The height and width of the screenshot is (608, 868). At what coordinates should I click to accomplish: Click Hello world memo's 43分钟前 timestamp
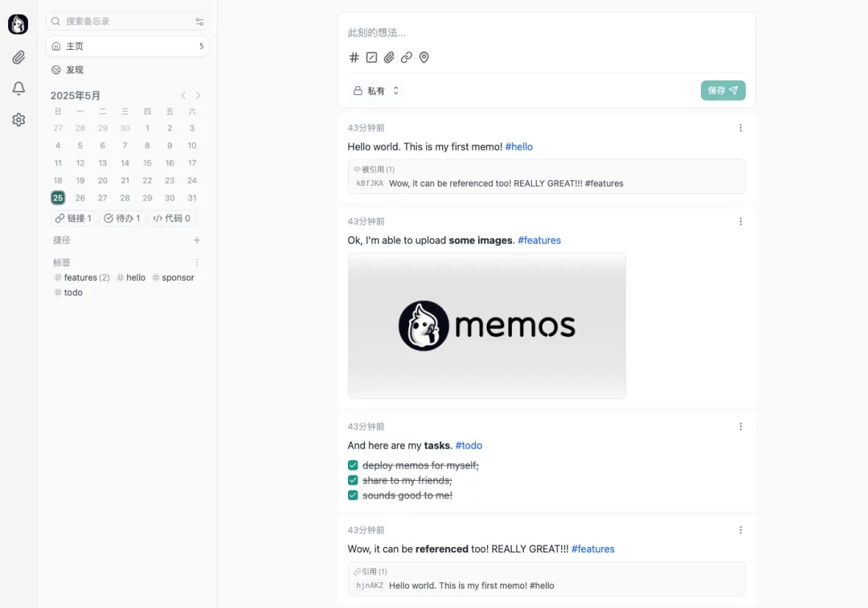(366, 128)
